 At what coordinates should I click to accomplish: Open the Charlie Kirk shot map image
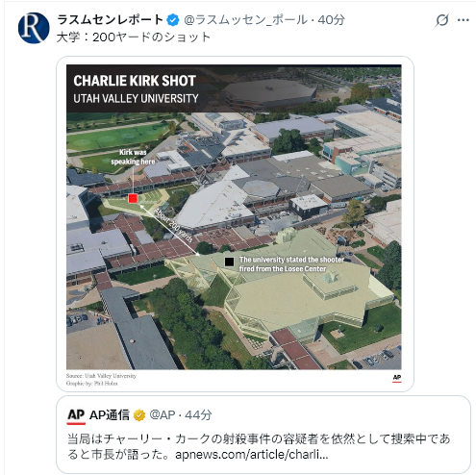pos(234,223)
